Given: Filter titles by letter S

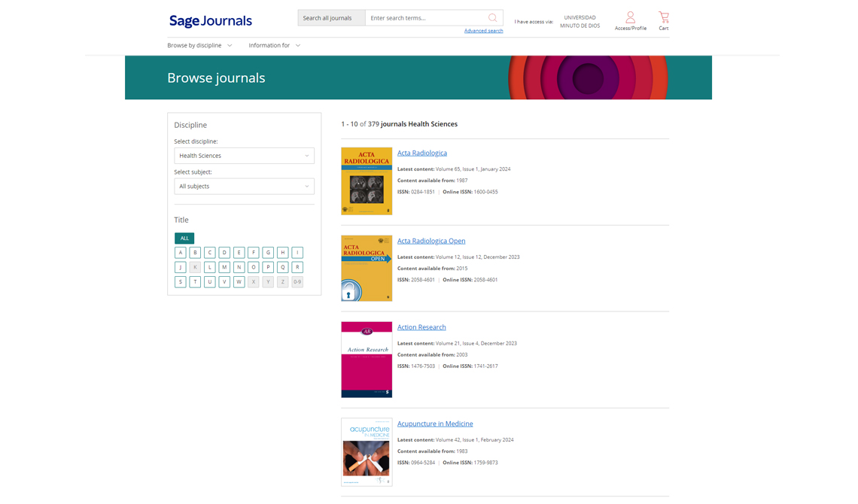Looking at the screenshot, I should click(181, 282).
